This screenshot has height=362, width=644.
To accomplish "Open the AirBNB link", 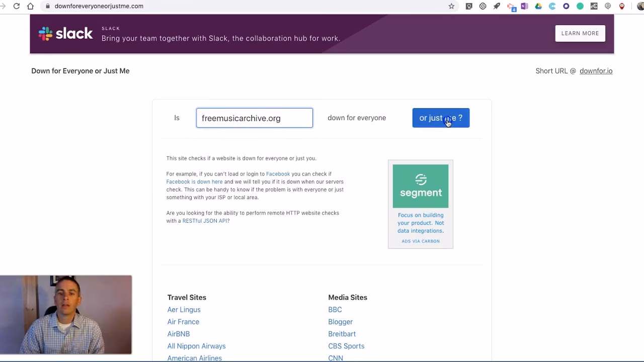I will point(179,334).
